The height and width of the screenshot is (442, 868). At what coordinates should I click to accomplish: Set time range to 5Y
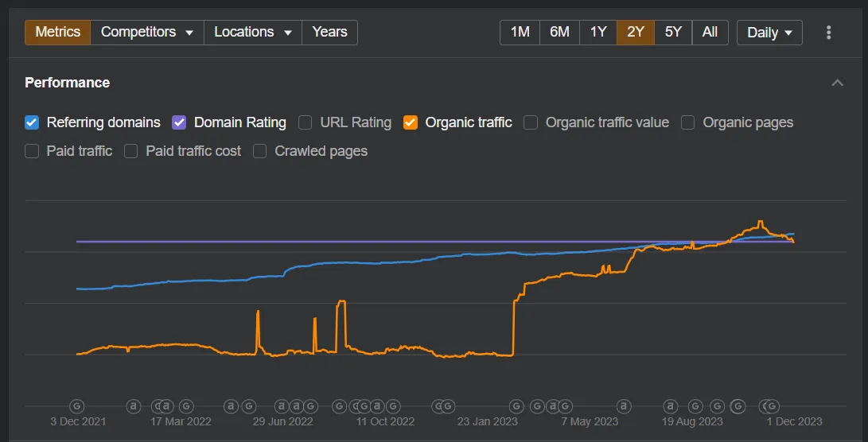pyautogui.click(x=673, y=33)
